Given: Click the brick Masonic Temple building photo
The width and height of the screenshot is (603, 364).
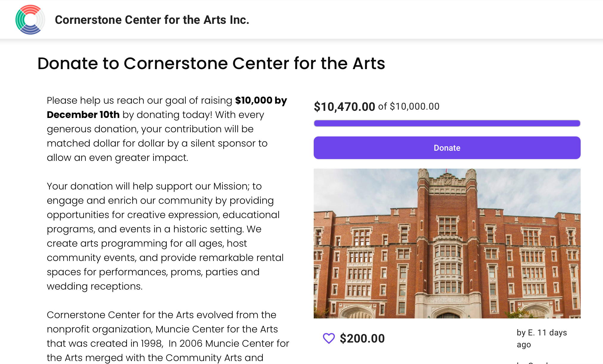Looking at the screenshot, I should pyautogui.click(x=447, y=243).
